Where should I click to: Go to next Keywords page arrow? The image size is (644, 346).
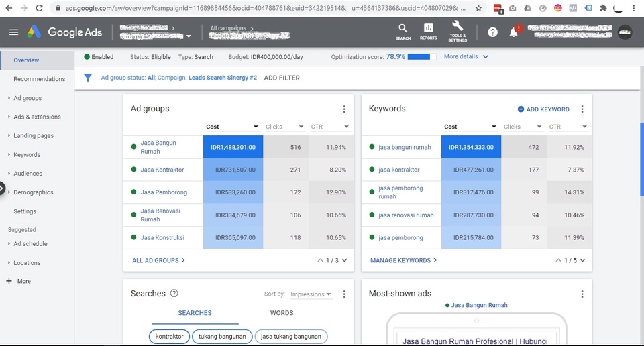[582, 260]
